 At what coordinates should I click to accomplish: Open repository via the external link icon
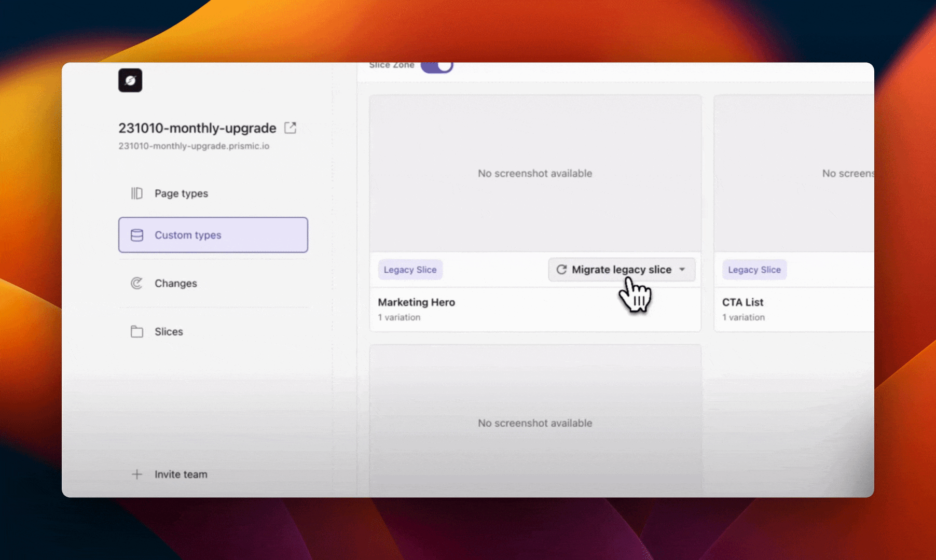291,128
